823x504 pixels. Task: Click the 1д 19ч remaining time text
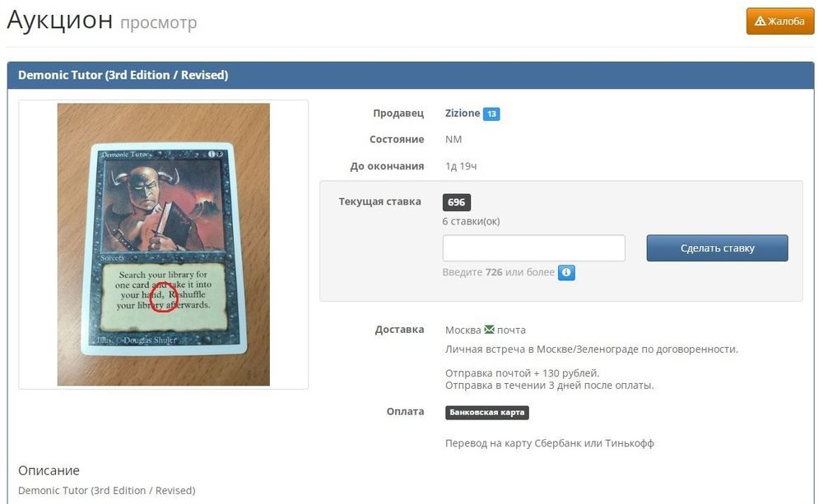pos(461,166)
